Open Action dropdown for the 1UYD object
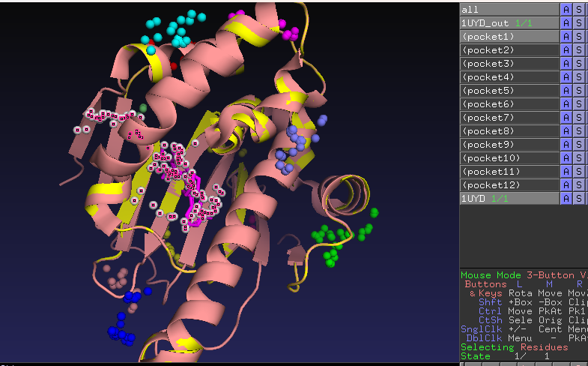The width and height of the screenshot is (588, 366). point(567,198)
